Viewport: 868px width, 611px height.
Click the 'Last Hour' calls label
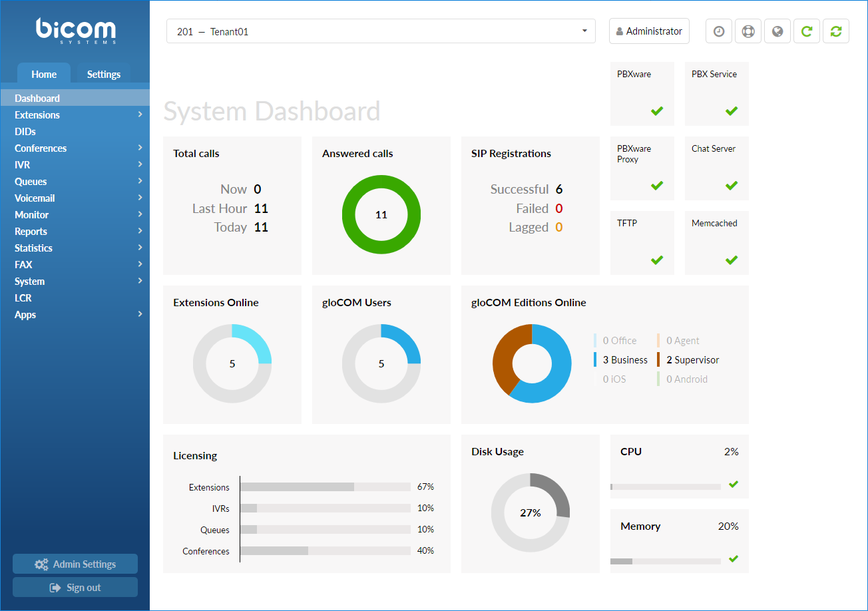coord(220,208)
